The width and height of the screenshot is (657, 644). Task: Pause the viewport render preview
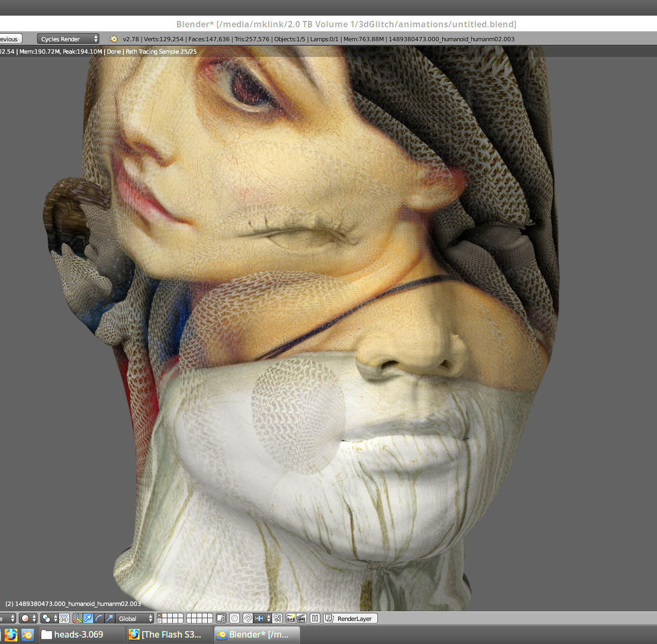tap(315, 618)
